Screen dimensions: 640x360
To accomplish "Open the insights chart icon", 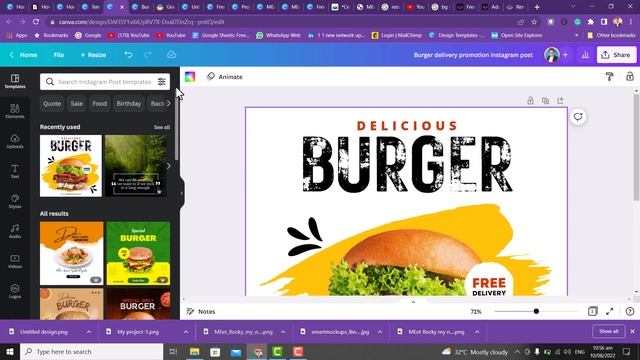I will click(x=585, y=55).
